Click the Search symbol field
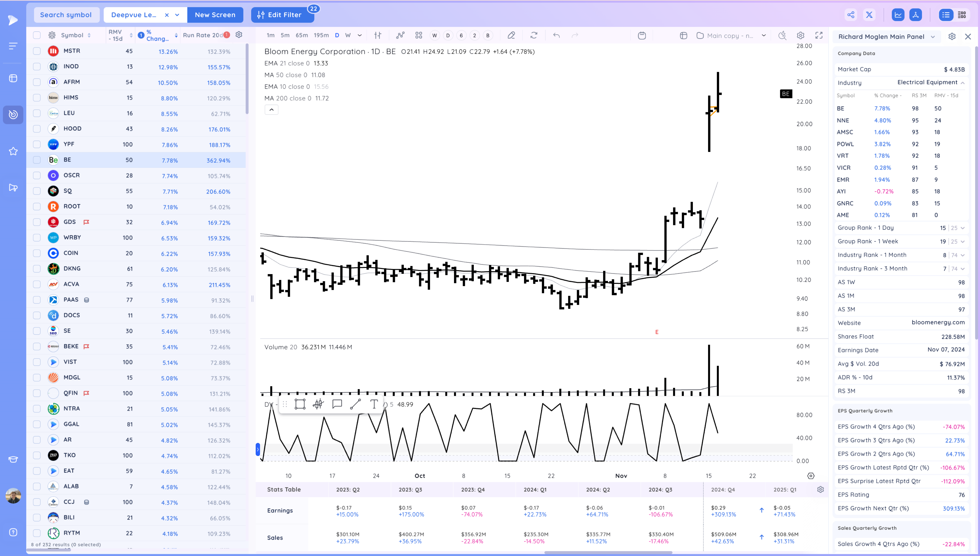Screen dimensions: 980x556 click(66, 15)
